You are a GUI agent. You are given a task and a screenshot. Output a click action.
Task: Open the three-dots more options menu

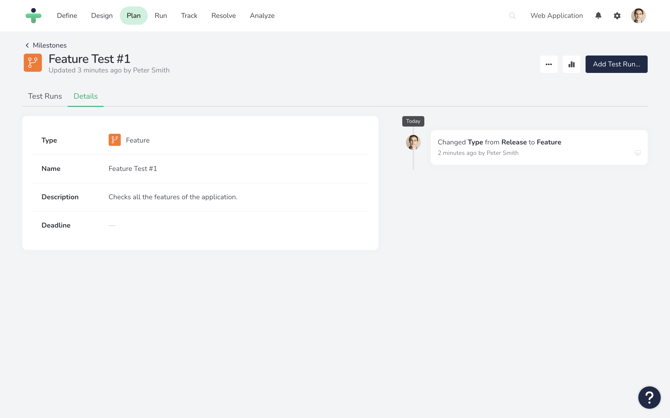549,64
